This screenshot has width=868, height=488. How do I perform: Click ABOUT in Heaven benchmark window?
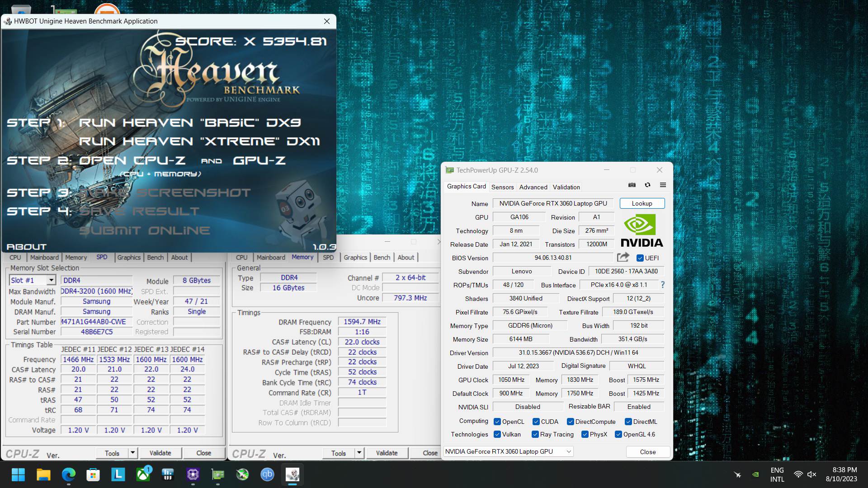(27, 247)
